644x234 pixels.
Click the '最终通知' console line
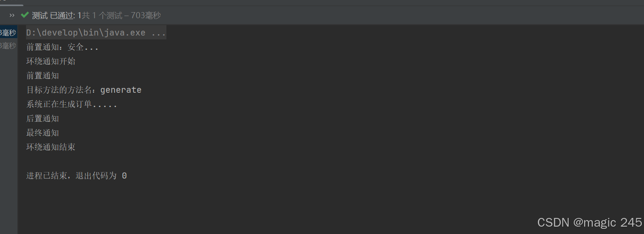tap(42, 133)
